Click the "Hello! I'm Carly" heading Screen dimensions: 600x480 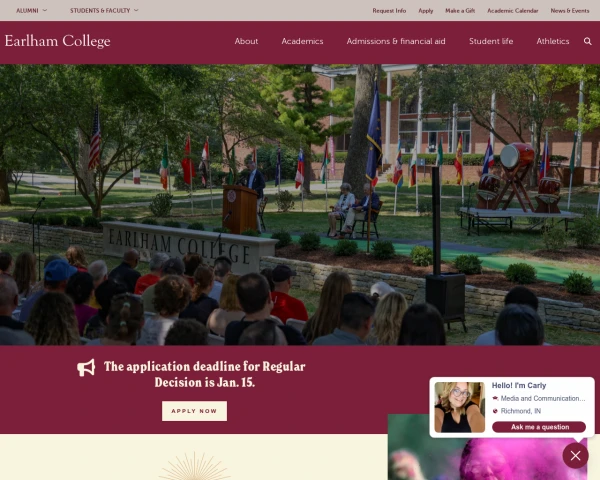[519, 385]
